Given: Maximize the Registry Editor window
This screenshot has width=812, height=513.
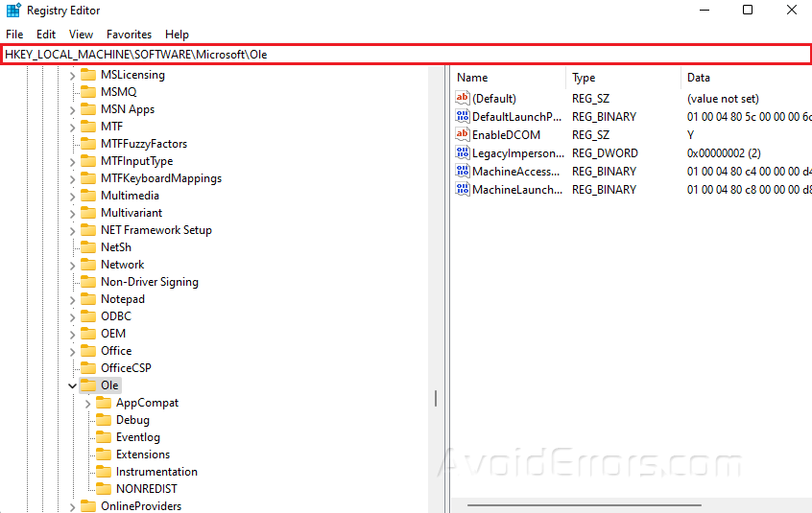Looking at the screenshot, I should point(748,10).
